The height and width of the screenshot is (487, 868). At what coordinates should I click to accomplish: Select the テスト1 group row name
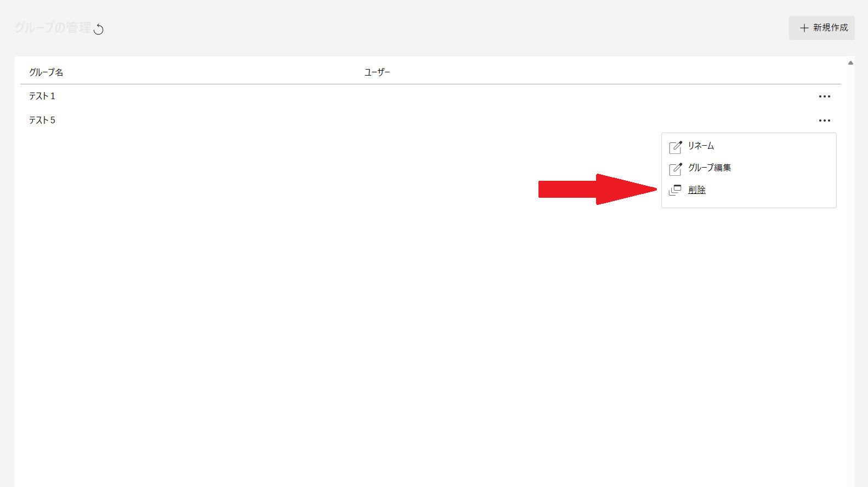[x=42, y=96]
